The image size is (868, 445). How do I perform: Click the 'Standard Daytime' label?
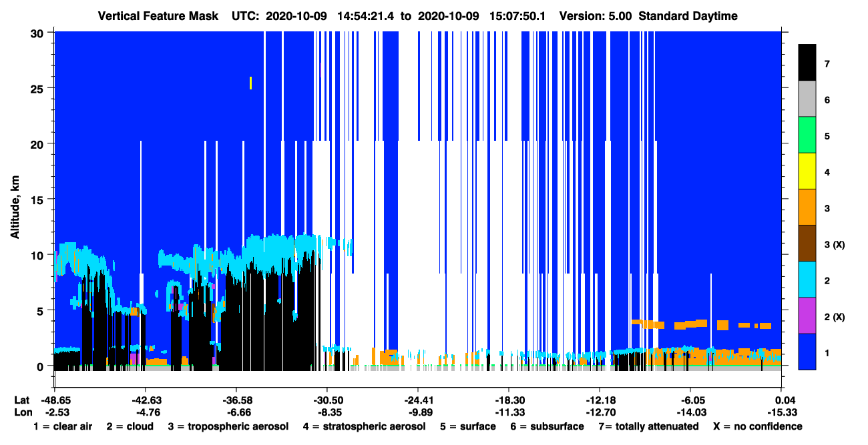pos(688,16)
